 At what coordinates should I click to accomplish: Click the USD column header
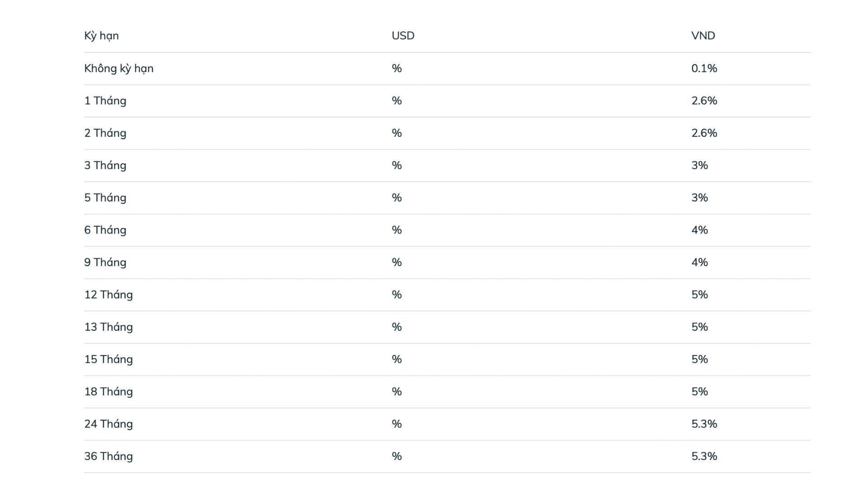(403, 36)
